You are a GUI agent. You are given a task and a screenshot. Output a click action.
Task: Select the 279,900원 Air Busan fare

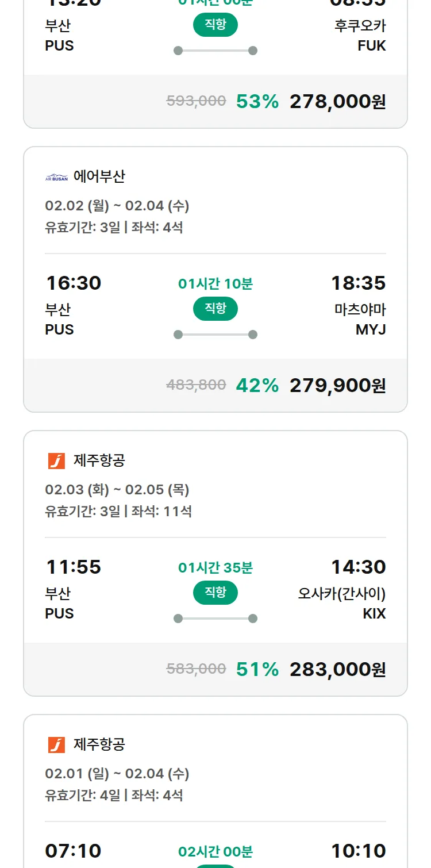(337, 385)
